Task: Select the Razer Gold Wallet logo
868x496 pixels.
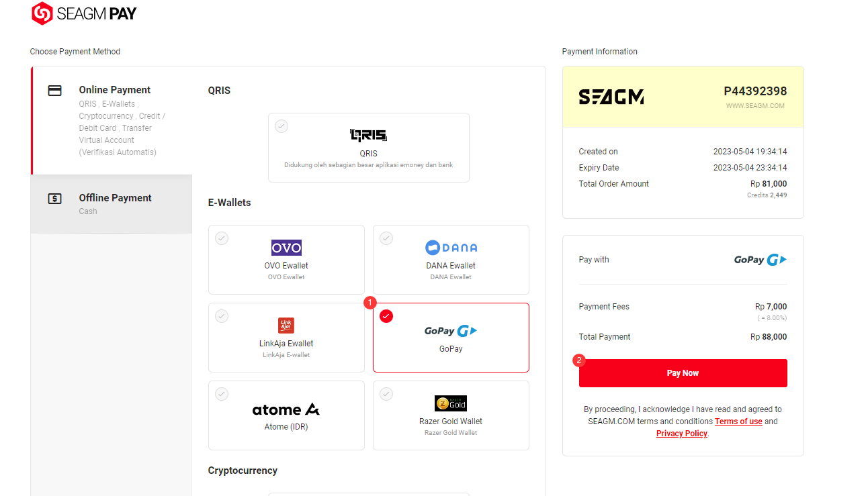Action: tap(451, 403)
